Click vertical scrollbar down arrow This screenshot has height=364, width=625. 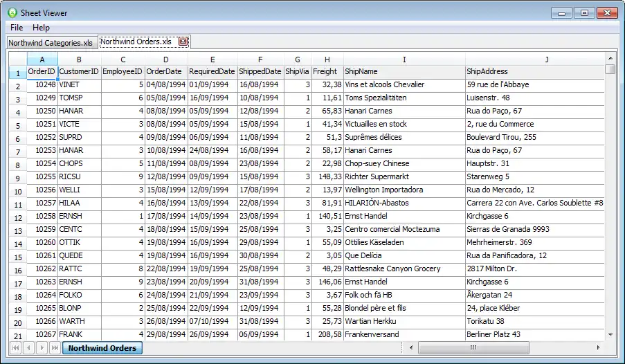coord(610,335)
